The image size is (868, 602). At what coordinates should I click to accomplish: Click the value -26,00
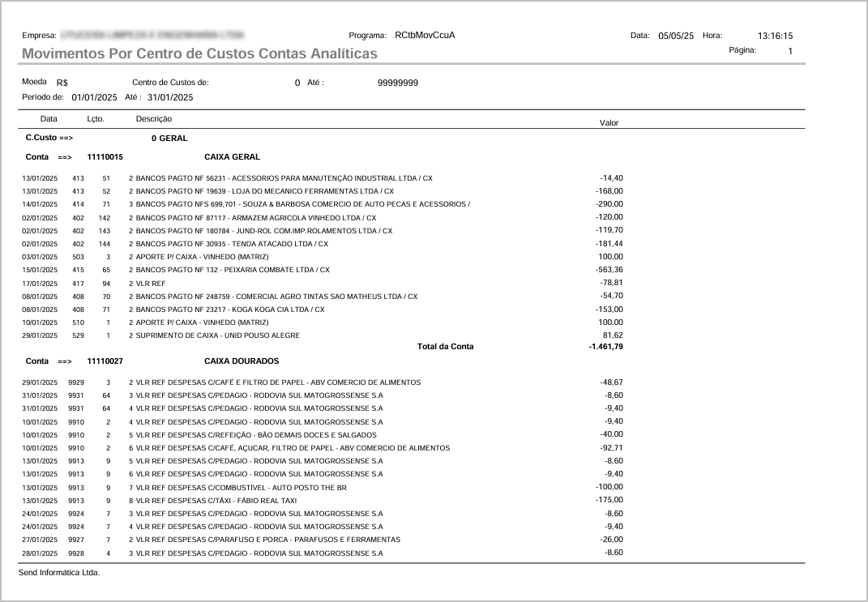click(x=612, y=540)
